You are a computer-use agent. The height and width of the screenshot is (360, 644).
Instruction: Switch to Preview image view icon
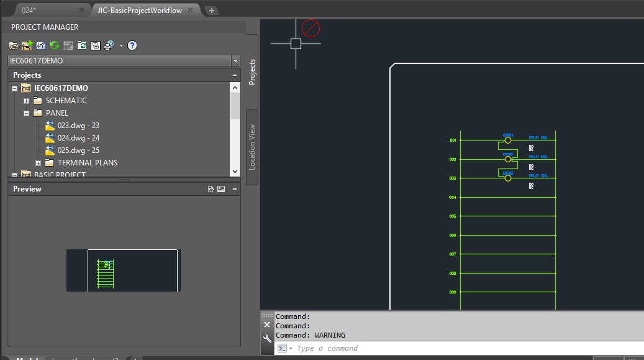click(x=221, y=189)
